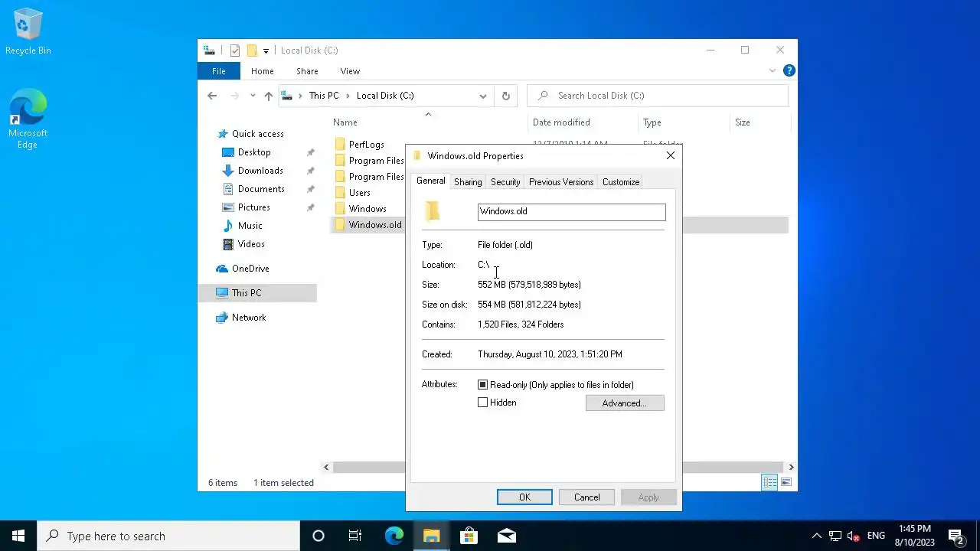Click the folder name field containing Windows.old
Viewport: 980px width, 551px height.
(x=572, y=212)
